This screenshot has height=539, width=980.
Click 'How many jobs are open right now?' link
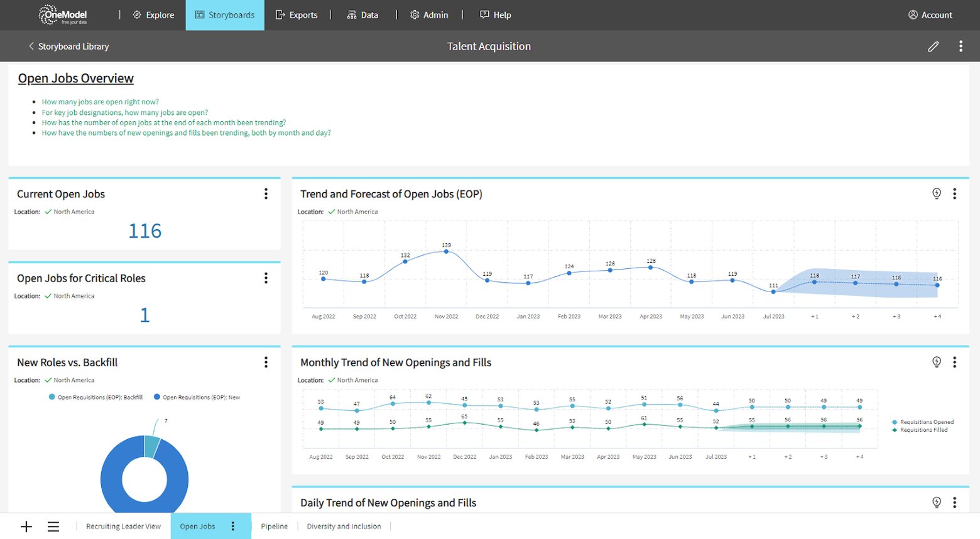point(101,101)
